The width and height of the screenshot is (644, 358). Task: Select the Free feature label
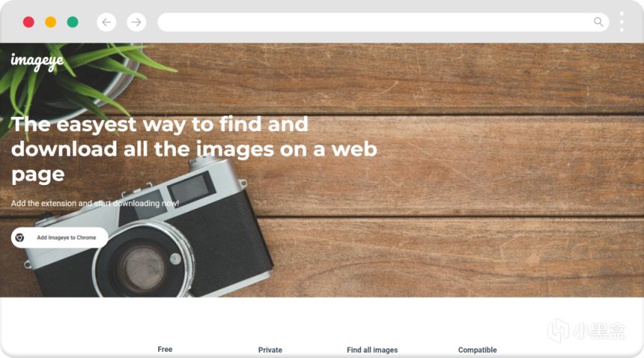pyautogui.click(x=165, y=349)
